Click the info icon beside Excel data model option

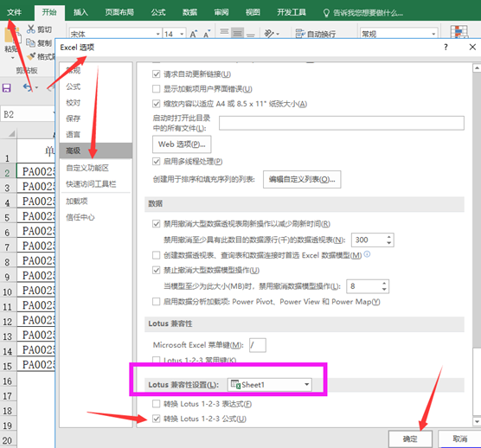[367, 254]
